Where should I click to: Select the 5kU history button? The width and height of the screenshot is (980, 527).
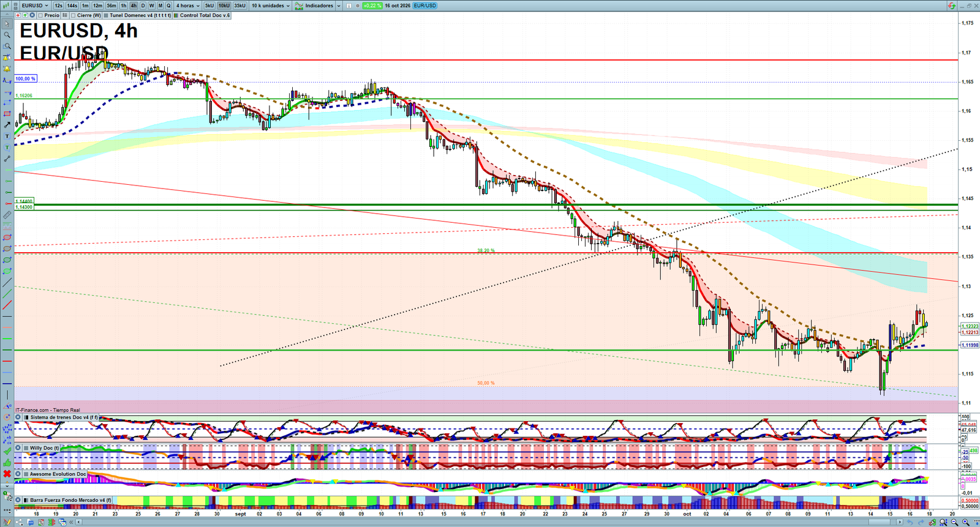[209, 6]
